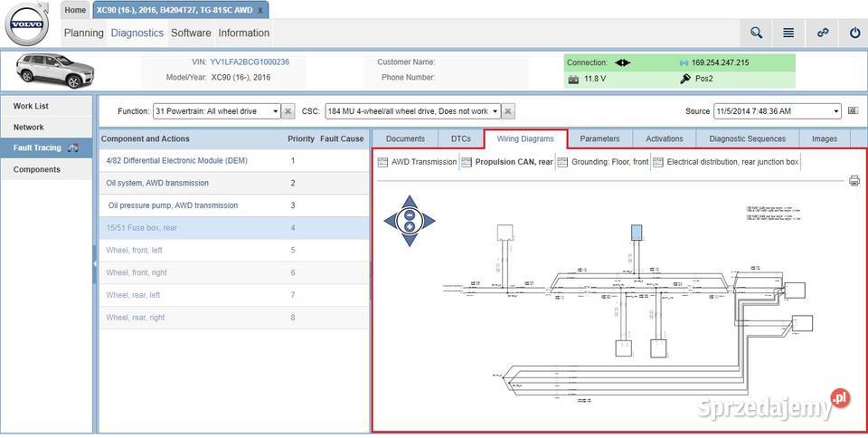Open the search magnifier icon
868x438 pixels.
tap(756, 33)
